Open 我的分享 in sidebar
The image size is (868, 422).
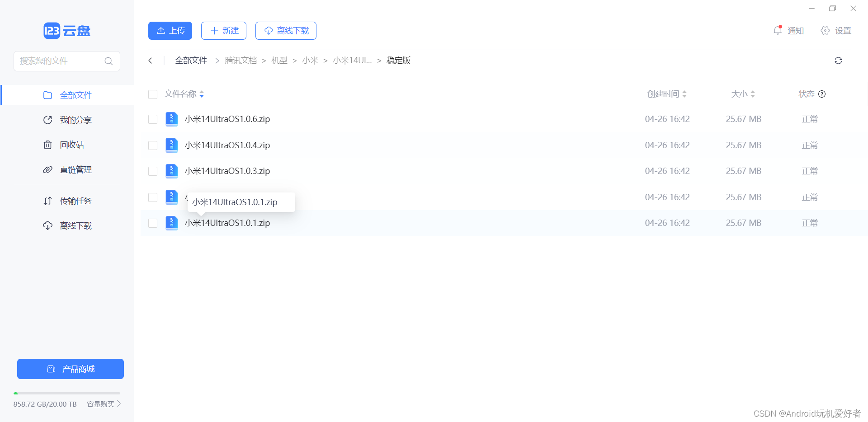click(x=67, y=120)
